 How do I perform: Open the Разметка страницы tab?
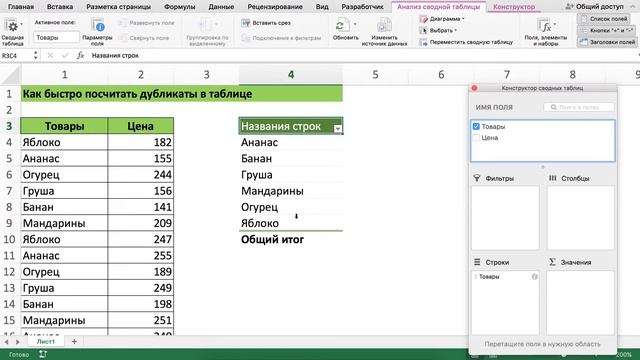click(118, 7)
